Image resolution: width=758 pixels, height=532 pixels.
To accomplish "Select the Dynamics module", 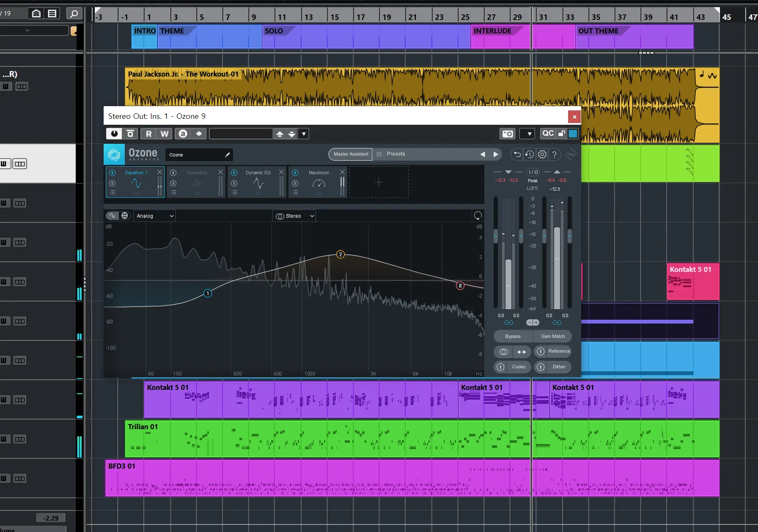I will click(x=196, y=182).
